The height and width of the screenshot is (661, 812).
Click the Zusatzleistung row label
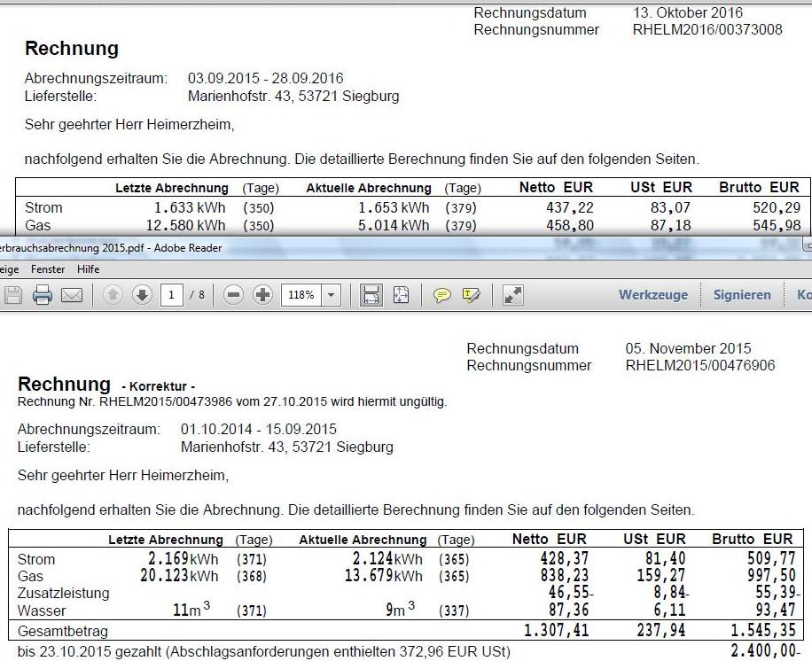pyautogui.click(x=63, y=593)
